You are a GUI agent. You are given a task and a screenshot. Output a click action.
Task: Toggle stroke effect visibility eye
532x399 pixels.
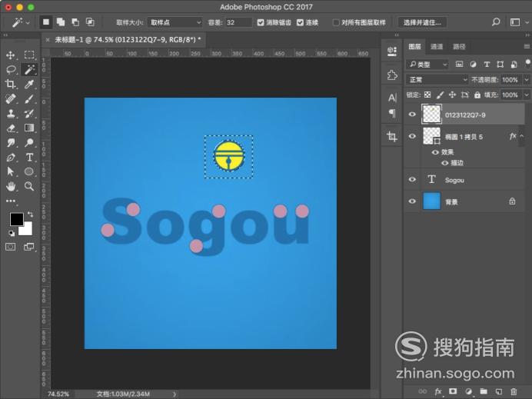tap(445, 163)
